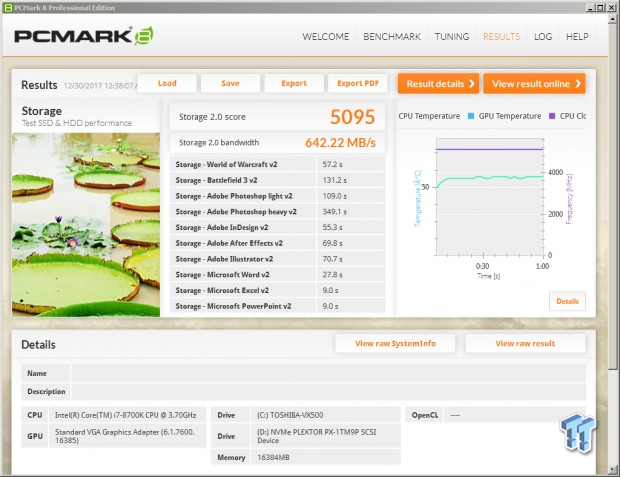The image size is (620, 477).
Task: Select the Adobe InDesign v2 row
Action: coord(277,227)
